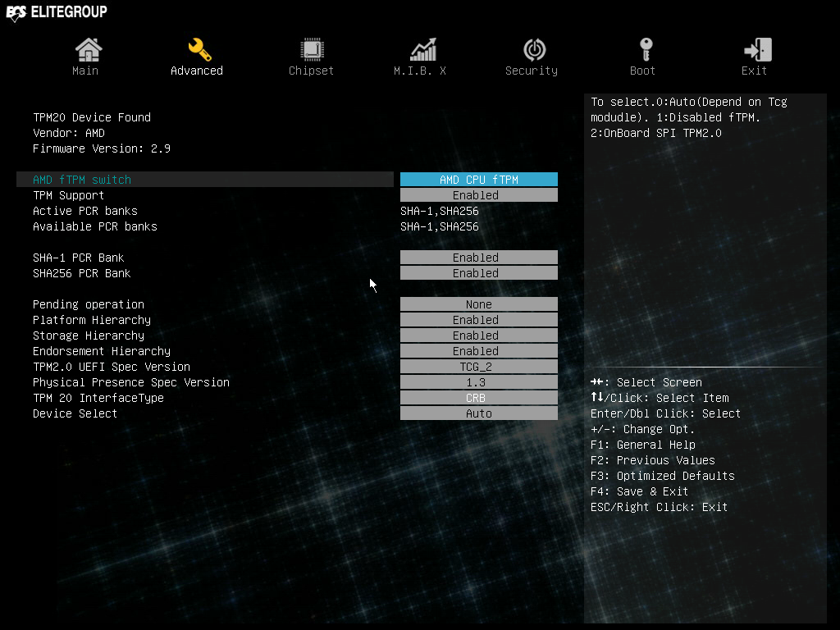This screenshot has width=840, height=630.
Task: Select the SHA-1 PCR Bank label
Action: (78, 258)
